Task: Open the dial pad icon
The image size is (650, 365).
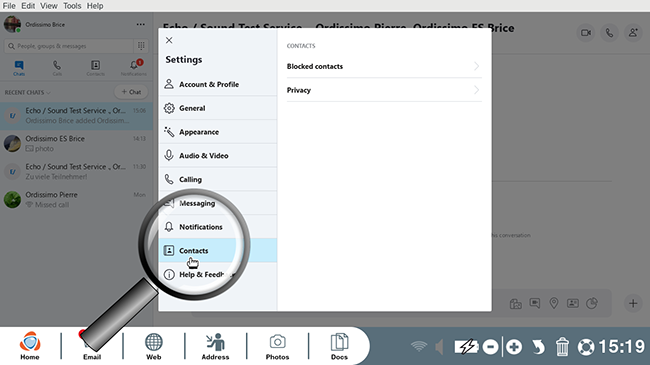Action: point(141,46)
